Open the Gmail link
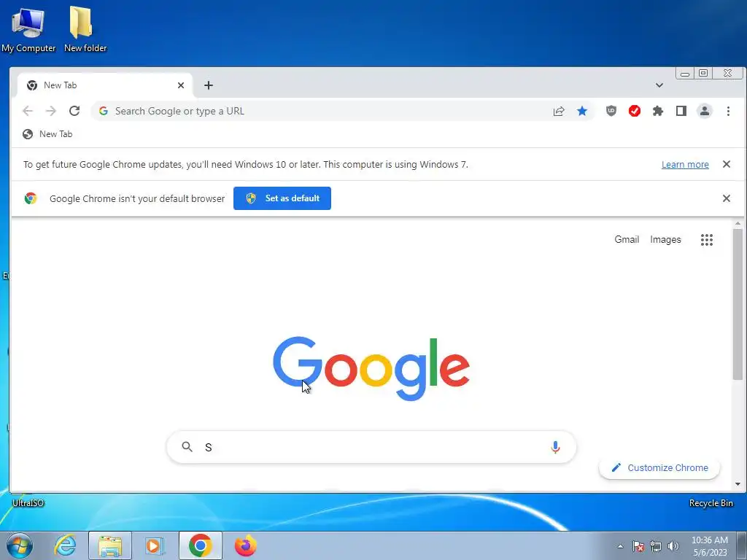The height and width of the screenshot is (560, 747). click(x=627, y=239)
